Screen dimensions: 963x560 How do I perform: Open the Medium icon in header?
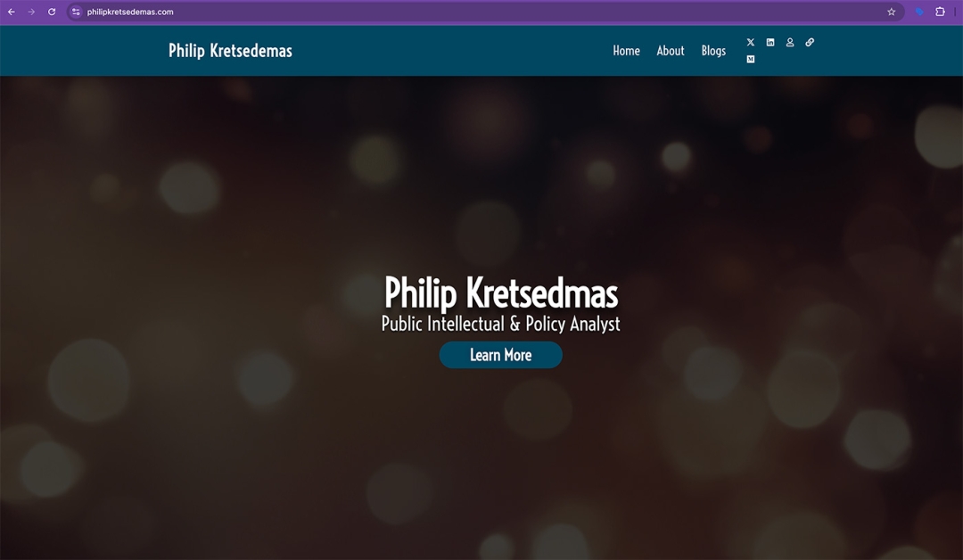point(751,60)
